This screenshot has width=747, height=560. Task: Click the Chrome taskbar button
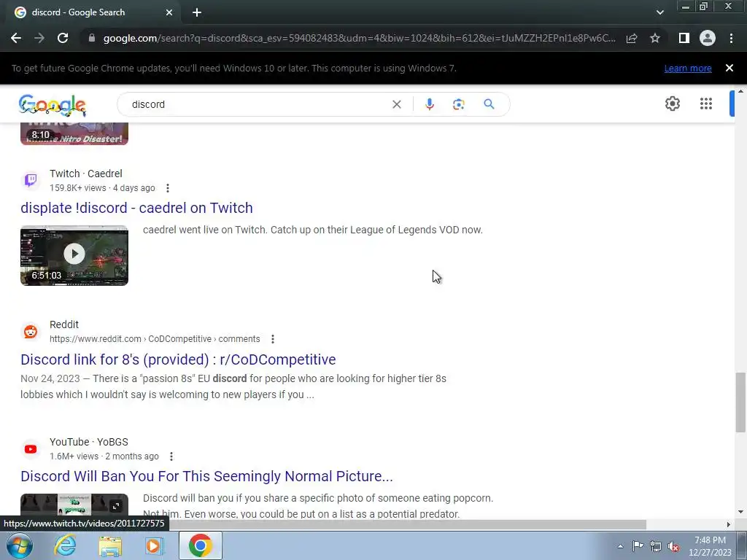pyautogui.click(x=200, y=545)
